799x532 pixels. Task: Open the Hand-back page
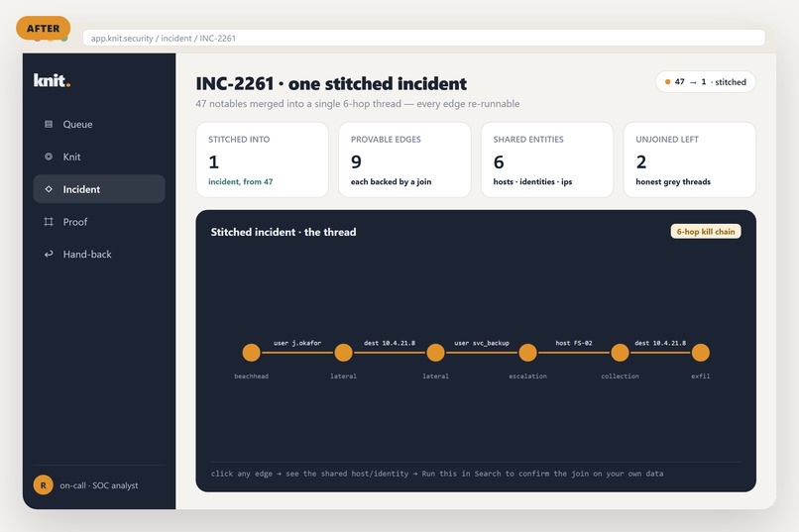[x=99, y=254]
